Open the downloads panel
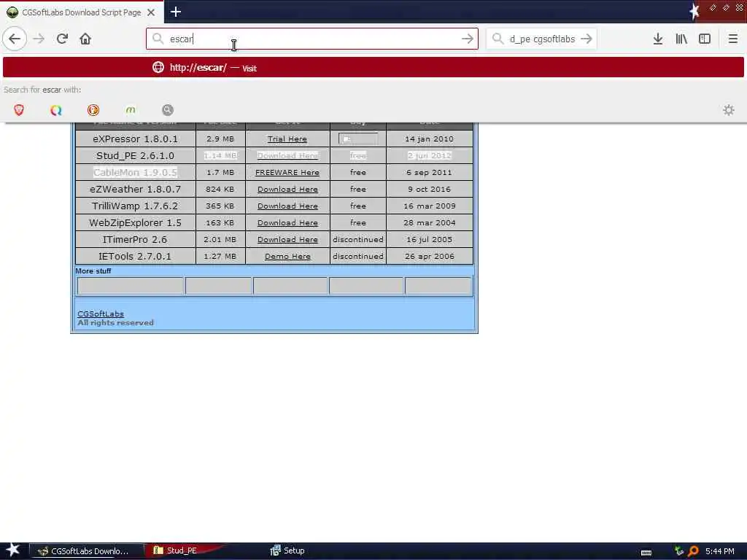 658,39
